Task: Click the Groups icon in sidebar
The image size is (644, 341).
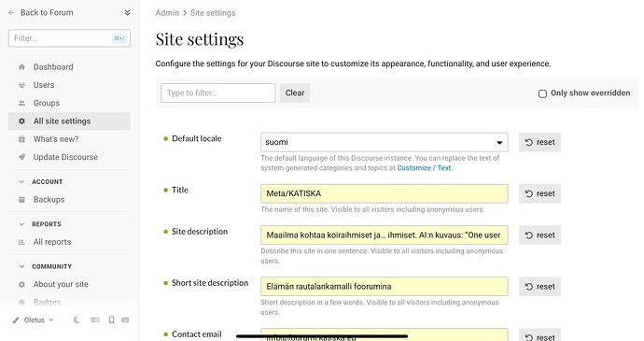Action: click(21, 104)
